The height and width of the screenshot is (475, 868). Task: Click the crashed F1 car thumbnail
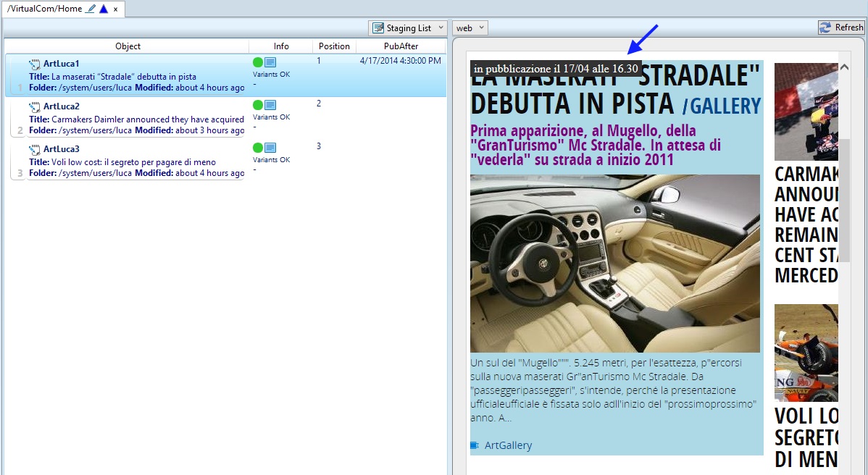click(806, 353)
